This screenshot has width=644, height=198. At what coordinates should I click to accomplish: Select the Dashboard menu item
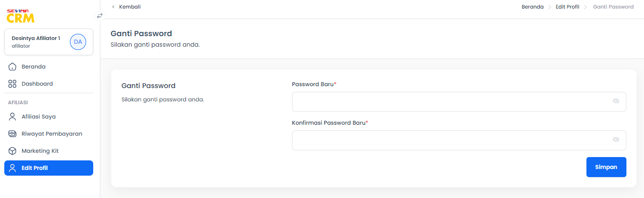point(49,84)
